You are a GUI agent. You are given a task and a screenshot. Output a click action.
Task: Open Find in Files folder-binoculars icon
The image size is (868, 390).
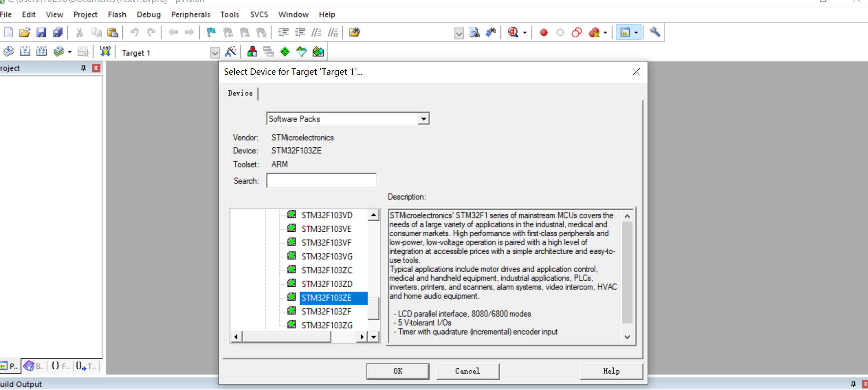[x=355, y=32]
